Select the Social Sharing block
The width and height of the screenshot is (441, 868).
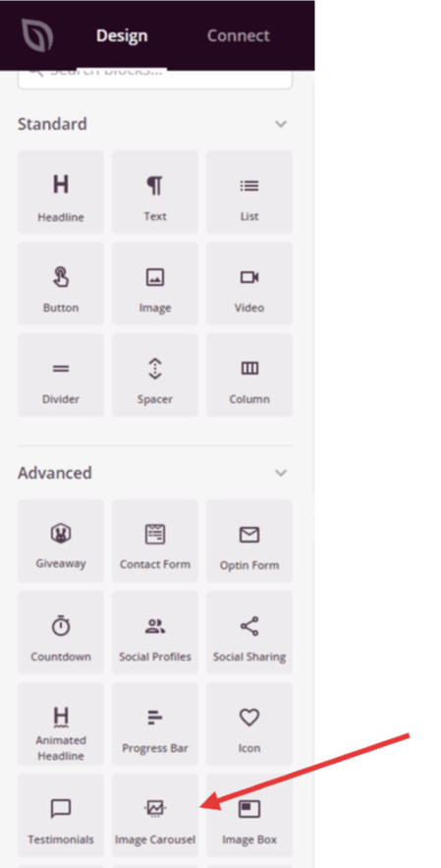[x=249, y=632]
